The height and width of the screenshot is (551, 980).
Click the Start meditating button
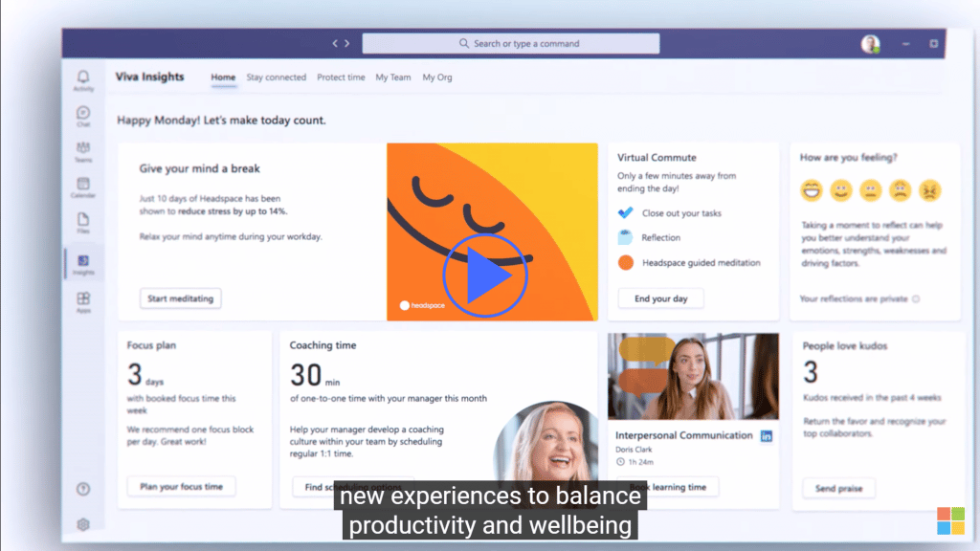tap(181, 298)
